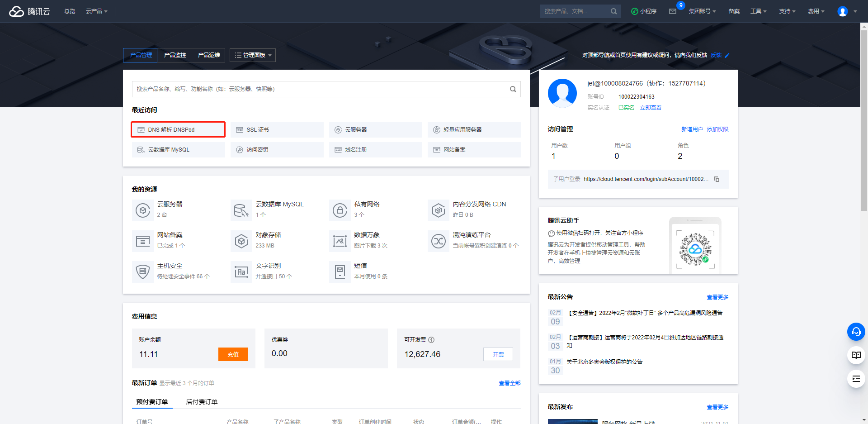Open the mail messages icon

(x=673, y=11)
